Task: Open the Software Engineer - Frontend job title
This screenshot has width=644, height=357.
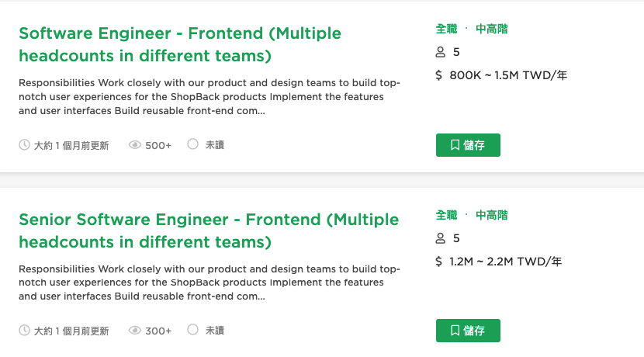Action: coord(180,44)
